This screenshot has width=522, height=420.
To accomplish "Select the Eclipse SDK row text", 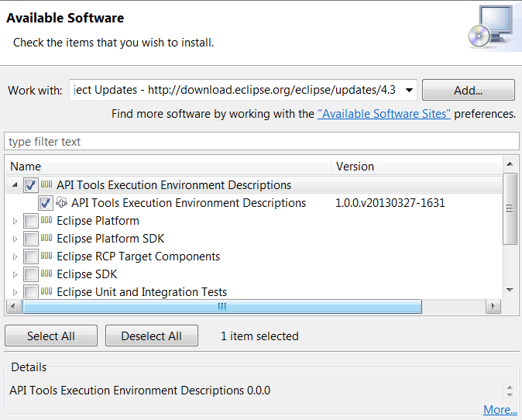I will (87, 274).
